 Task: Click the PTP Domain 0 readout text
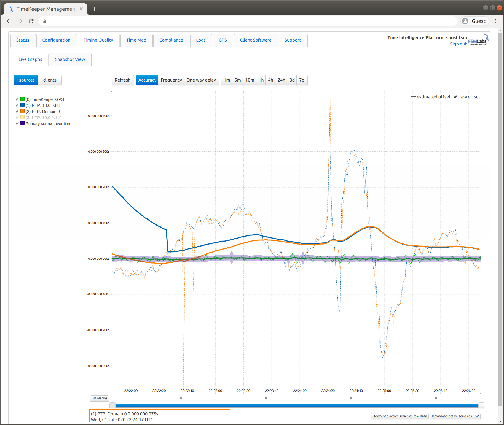pos(125,414)
